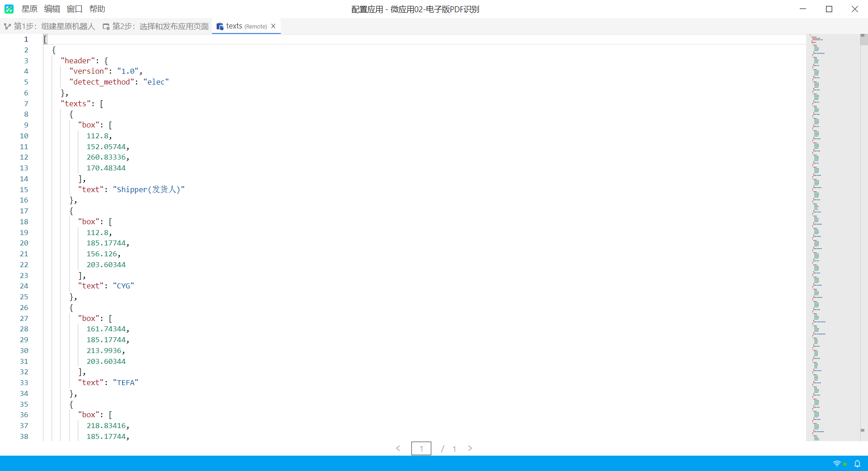The height and width of the screenshot is (471, 868).
Task: Click the branch icon on the 第1步 tab
Action: click(x=8, y=27)
